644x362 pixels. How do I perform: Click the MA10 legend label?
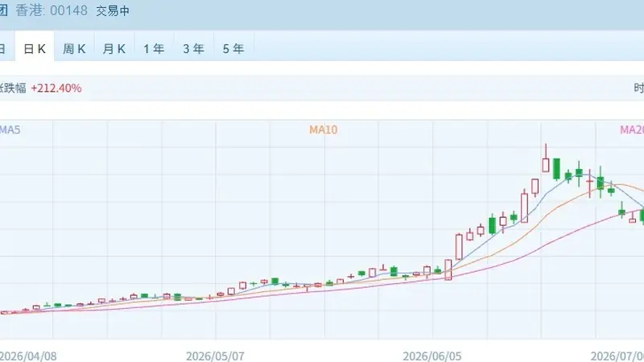click(324, 130)
